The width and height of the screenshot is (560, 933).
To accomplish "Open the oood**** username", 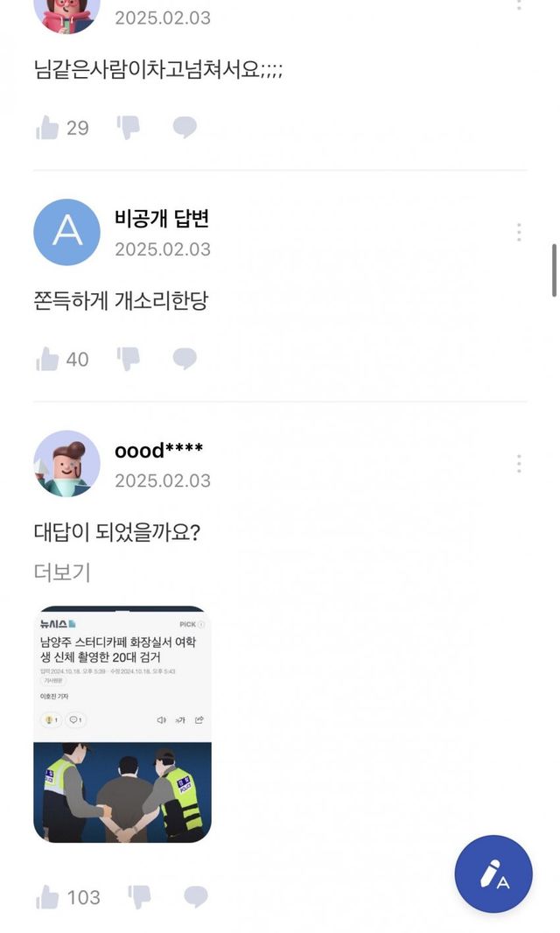I will (x=158, y=451).
